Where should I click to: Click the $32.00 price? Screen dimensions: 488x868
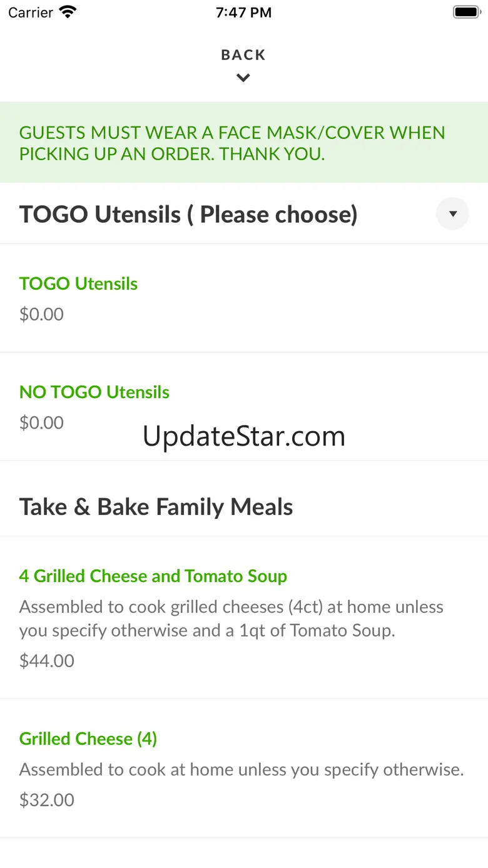47,800
